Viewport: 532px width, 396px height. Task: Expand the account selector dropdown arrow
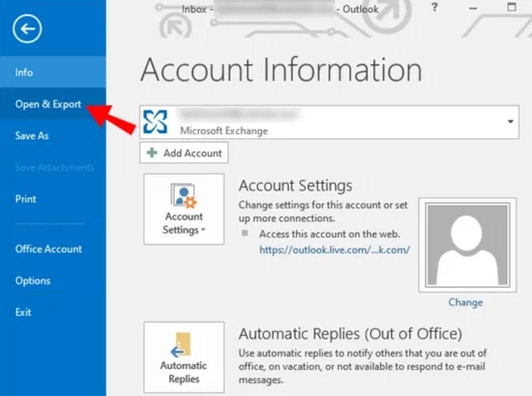coord(510,121)
